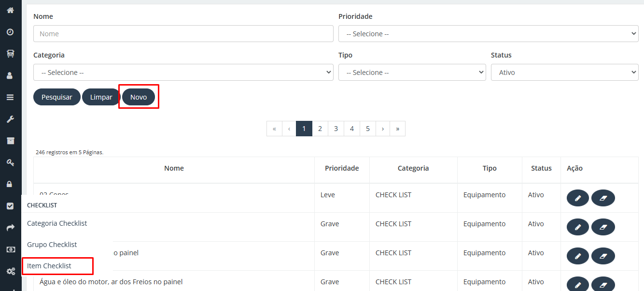Click the user person icon in sidebar
Image resolution: width=644 pixels, height=291 pixels.
click(x=10, y=75)
